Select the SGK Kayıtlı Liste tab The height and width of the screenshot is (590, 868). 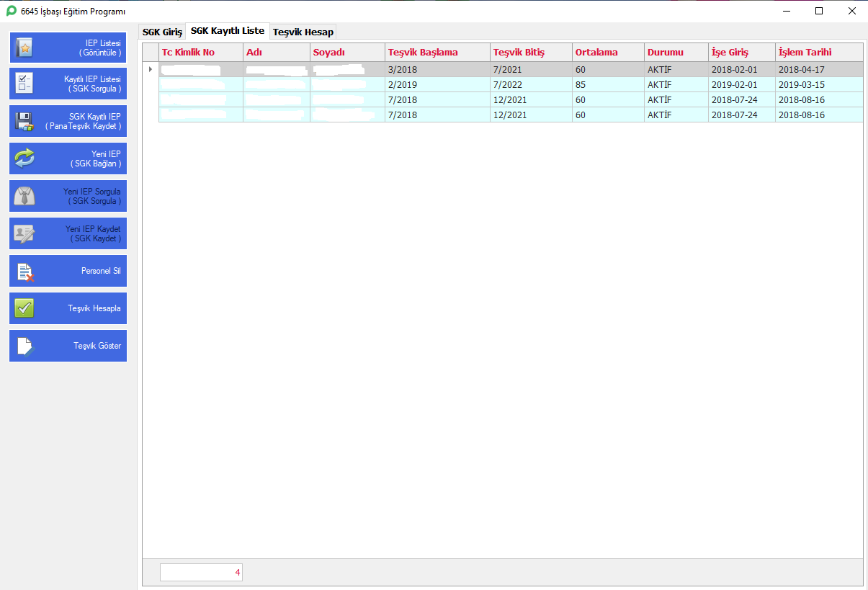coord(228,31)
